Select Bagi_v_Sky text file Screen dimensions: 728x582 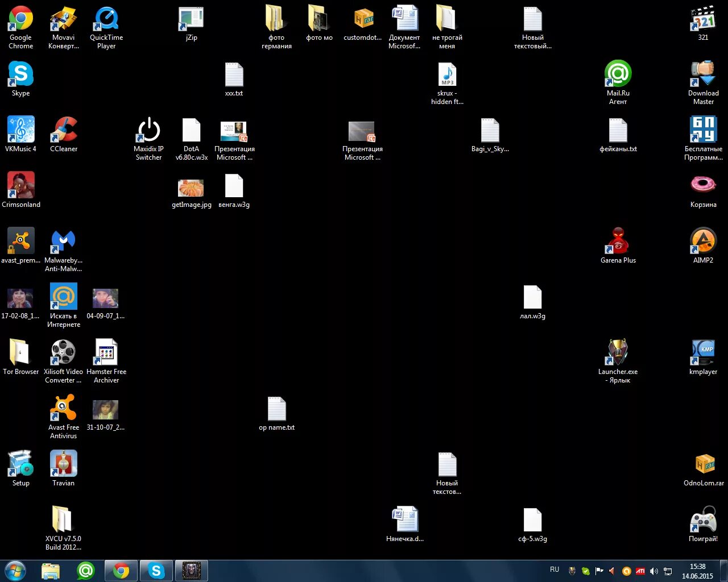point(490,134)
